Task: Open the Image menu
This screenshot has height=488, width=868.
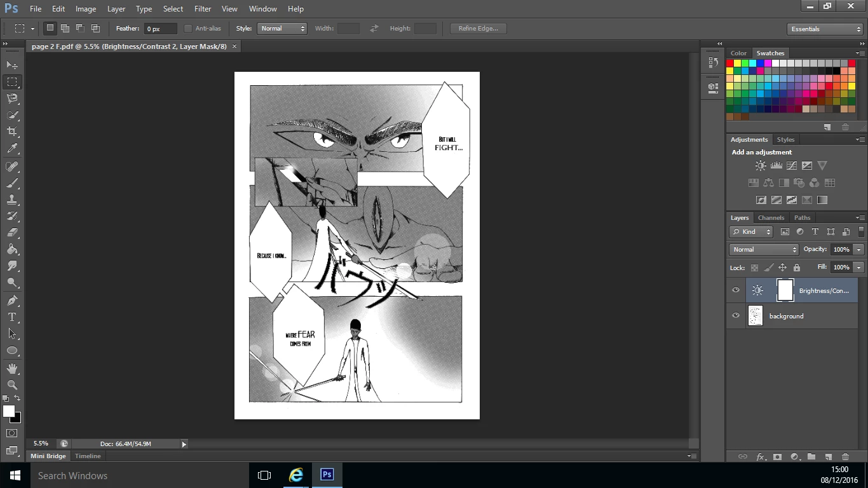Action: (86, 9)
